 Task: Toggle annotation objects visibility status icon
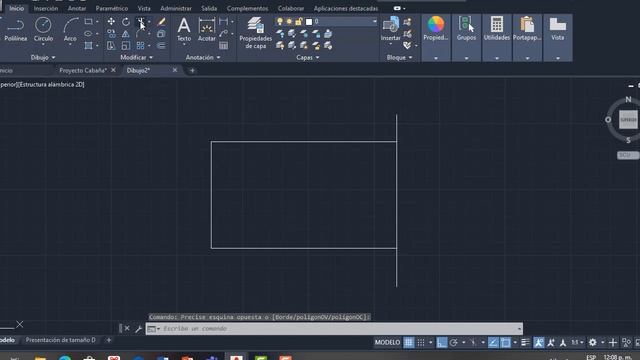coord(539,342)
